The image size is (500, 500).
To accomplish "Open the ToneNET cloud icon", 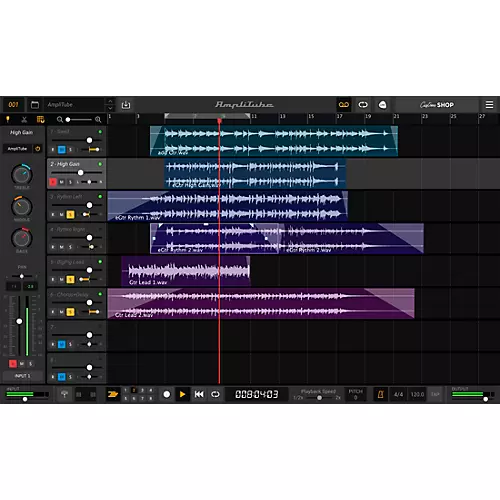I will pyautogui.click(x=382, y=105).
